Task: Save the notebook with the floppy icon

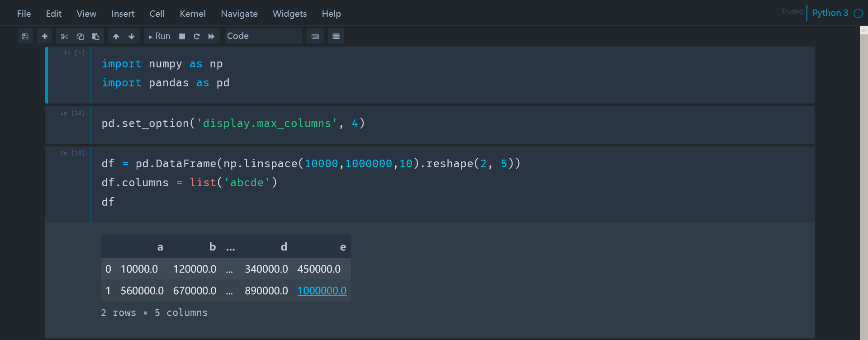Action: click(x=25, y=36)
